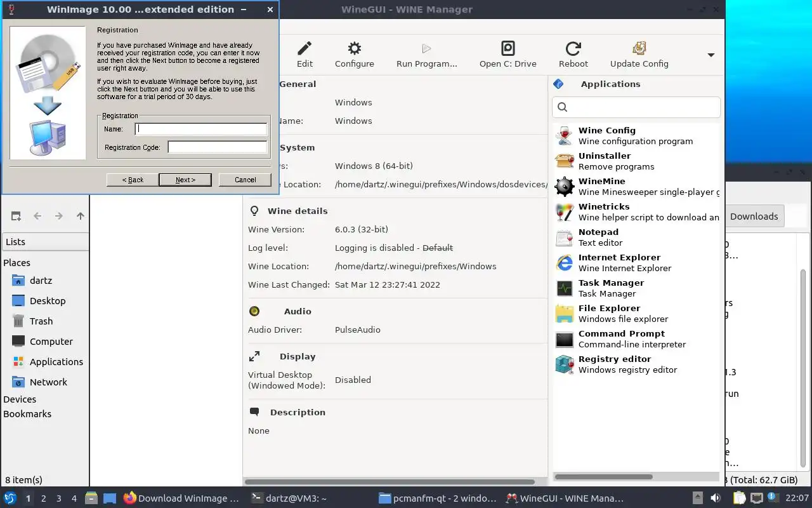The image size is (812, 508).
Task: Launch Wine Config from Applications list
Action: [637, 135]
